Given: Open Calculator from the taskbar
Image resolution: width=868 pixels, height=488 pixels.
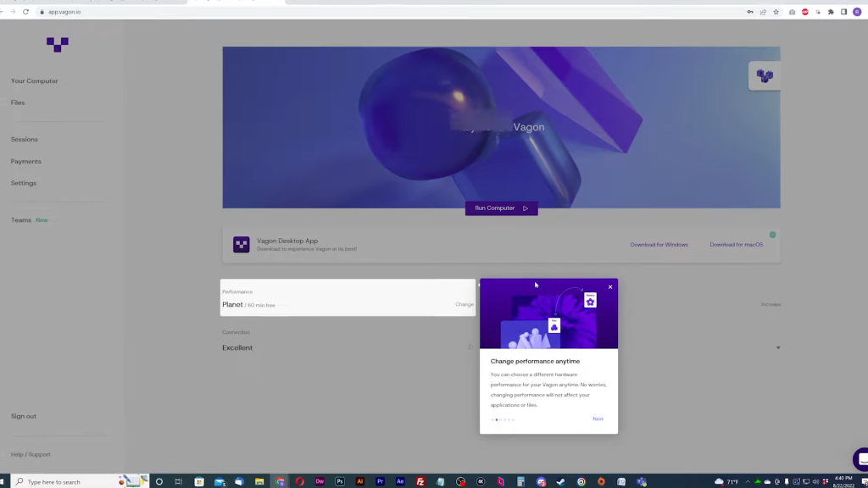Looking at the screenshot, I should [x=521, y=481].
